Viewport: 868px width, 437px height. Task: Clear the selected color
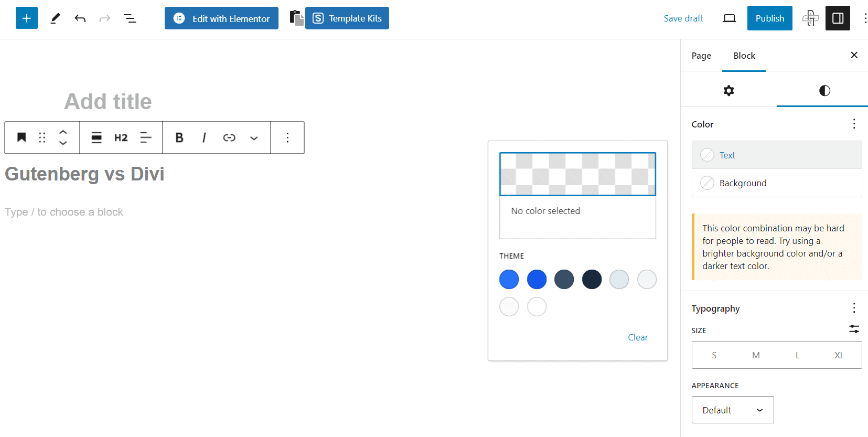[x=638, y=337]
